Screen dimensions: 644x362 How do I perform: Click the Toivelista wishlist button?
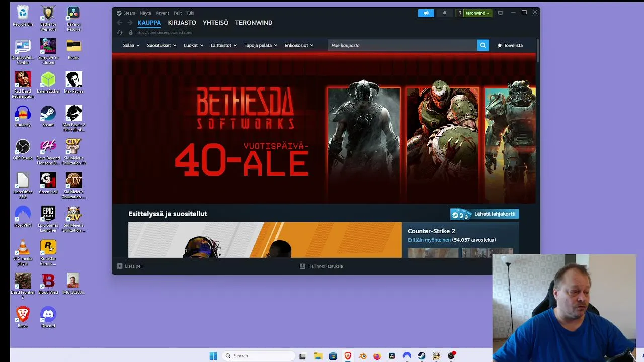pyautogui.click(x=510, y=45)
